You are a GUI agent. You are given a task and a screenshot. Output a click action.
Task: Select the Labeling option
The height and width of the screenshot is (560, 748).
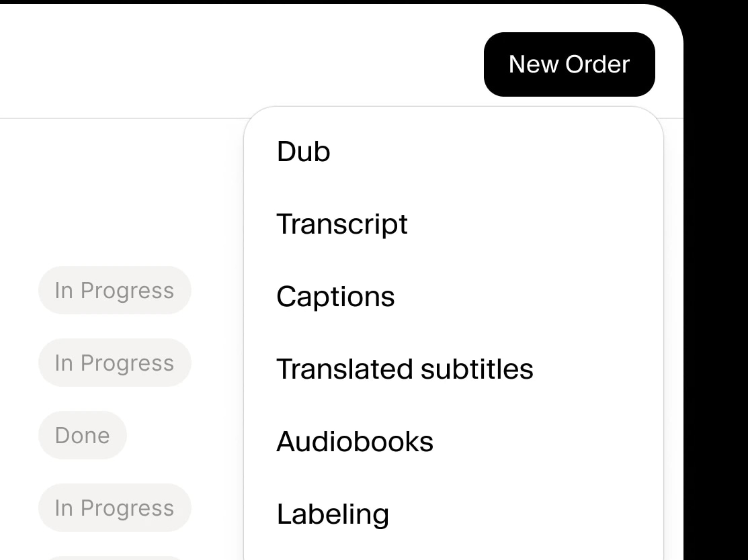tap(332, 514)
